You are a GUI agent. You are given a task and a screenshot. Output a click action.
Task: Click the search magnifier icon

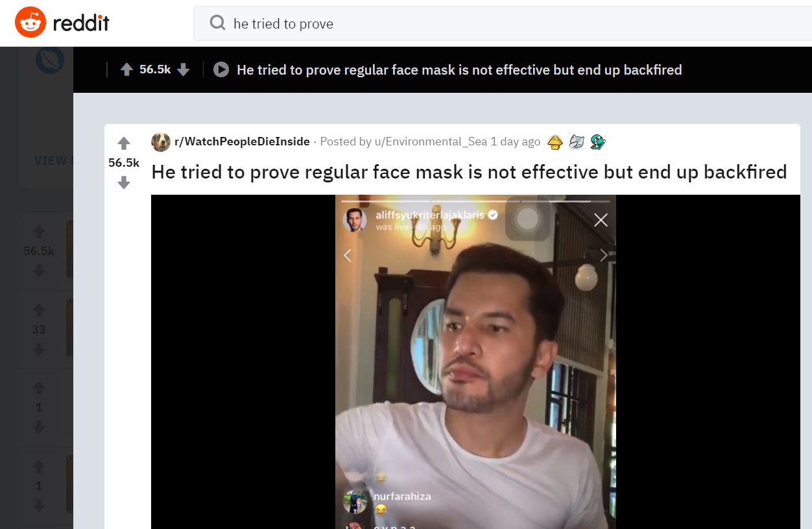217,23
